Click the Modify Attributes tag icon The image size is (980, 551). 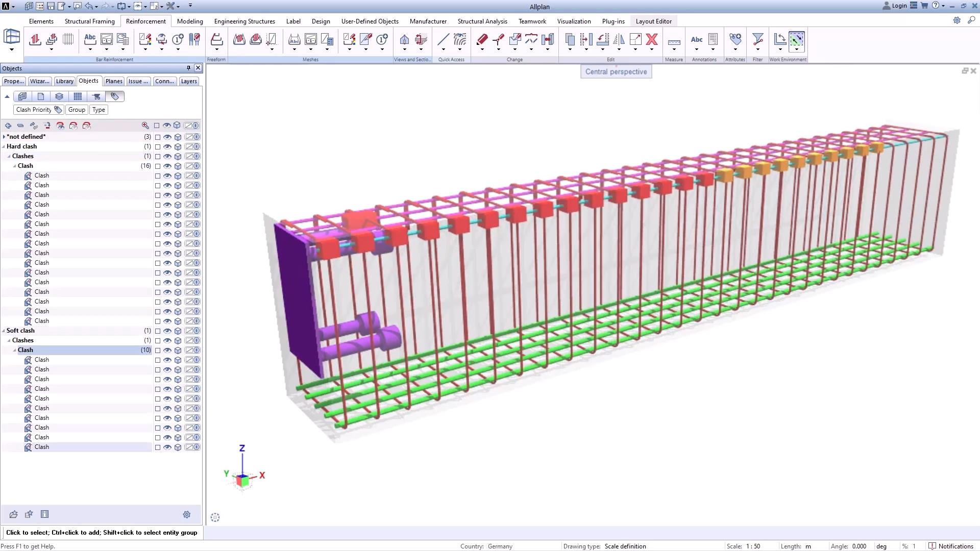click(x=735, y=39)
